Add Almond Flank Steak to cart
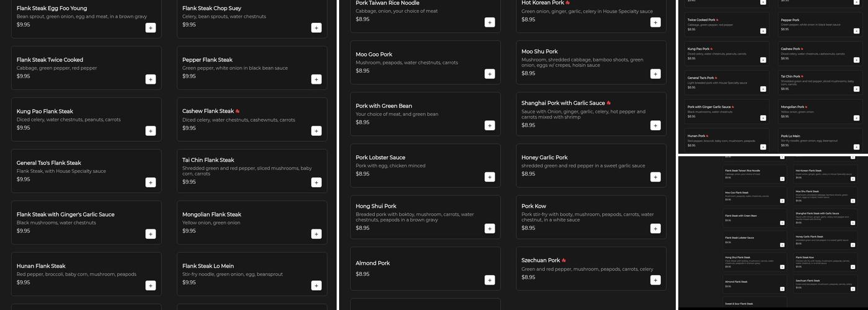This screenshot has width=868, height=310. coord(782,289)
